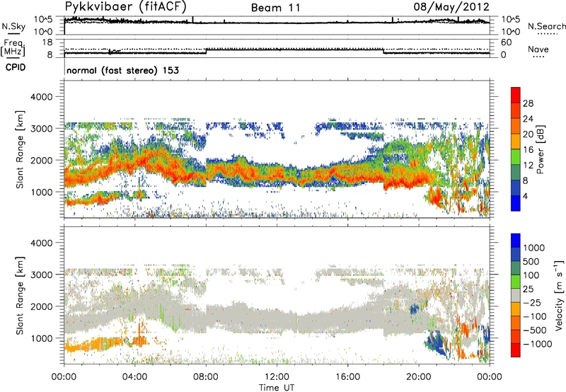Click the 18 frequency axis value
This screenshot has width=566, height=392.
(x=47, y=42)
